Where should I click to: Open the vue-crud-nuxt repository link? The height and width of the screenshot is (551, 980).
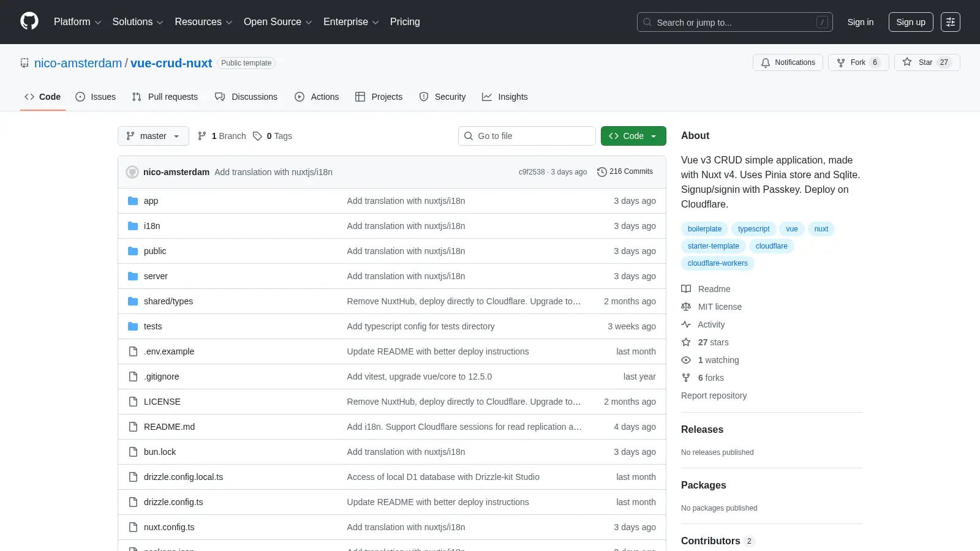pyautogui.click(x=171, y=63)
